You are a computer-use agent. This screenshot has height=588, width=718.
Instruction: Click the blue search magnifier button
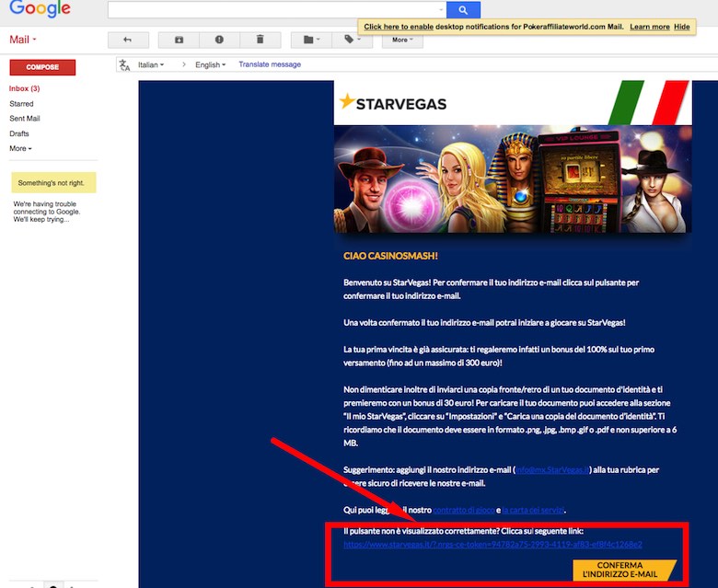click(463, 9)
